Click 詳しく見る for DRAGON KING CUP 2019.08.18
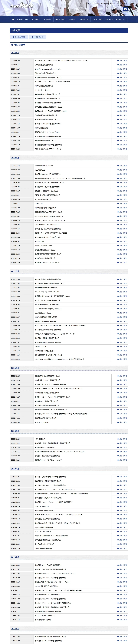 tap(122, 506)
